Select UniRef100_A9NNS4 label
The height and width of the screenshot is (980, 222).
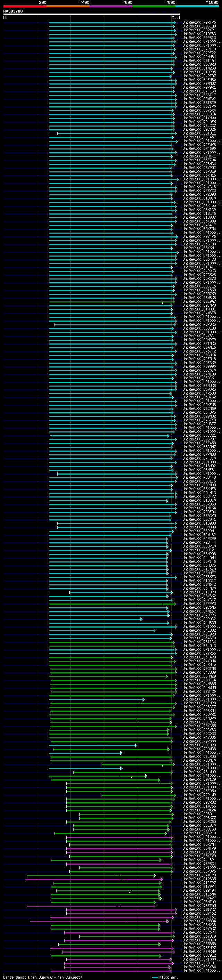199,57
